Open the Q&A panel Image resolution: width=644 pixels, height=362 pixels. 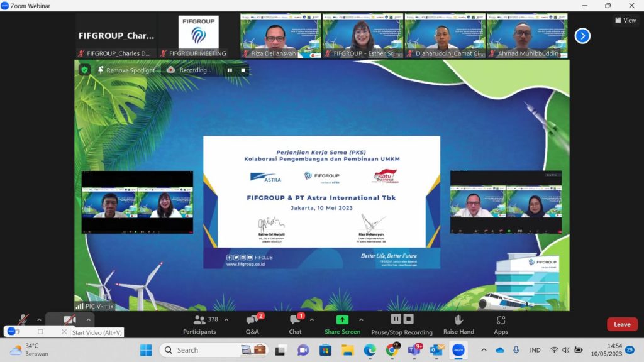[x=252, y=324]
